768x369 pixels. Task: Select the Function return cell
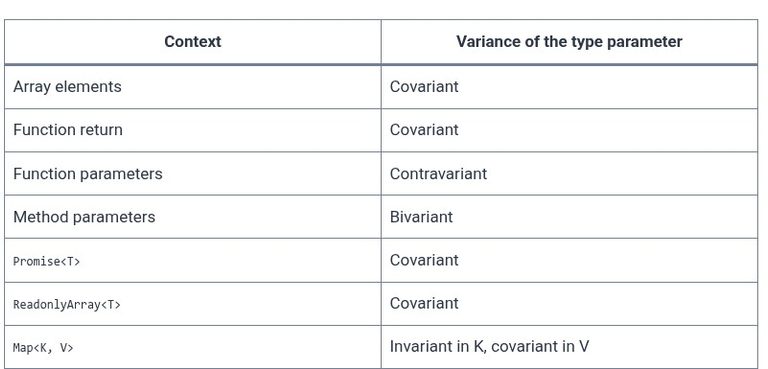coord(192,130)
